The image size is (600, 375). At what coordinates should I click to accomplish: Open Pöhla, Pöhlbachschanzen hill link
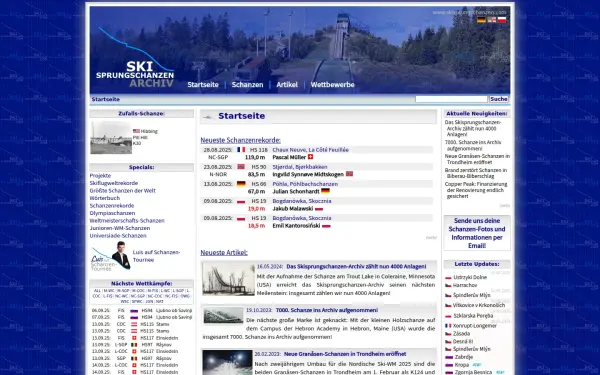point(305,184)
